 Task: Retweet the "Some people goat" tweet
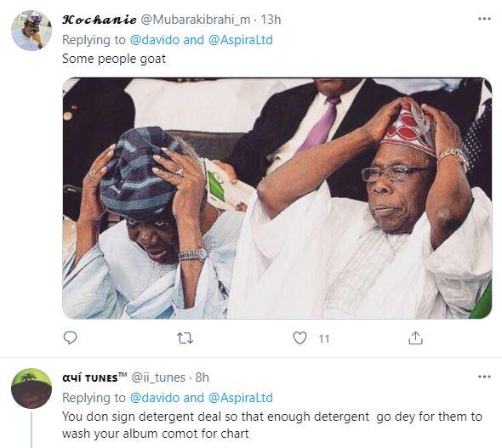click(185, 338)
